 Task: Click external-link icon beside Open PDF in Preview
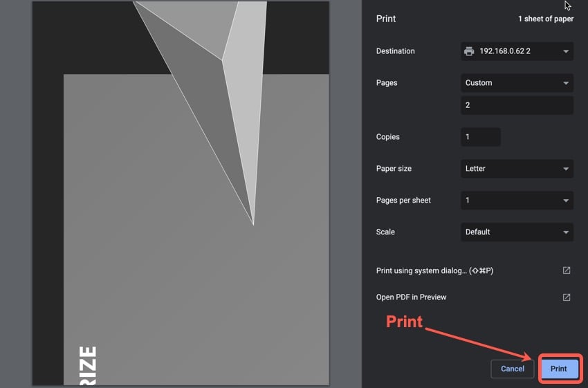click(566, 297)
